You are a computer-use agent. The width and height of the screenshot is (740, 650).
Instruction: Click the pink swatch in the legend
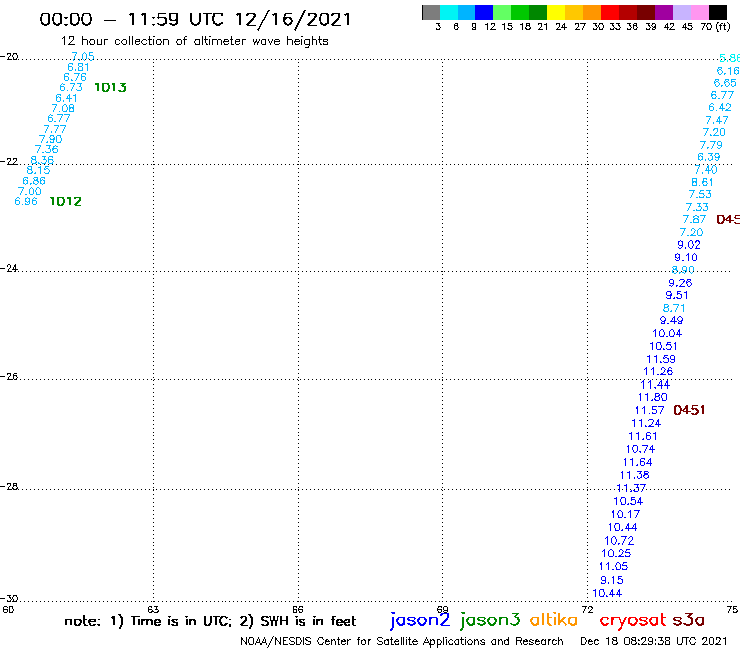coord(699,12)
